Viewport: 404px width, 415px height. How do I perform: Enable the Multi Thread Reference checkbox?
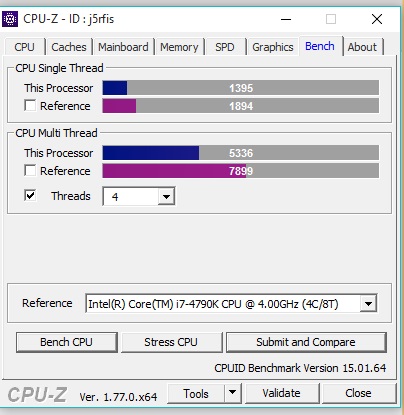30,171
